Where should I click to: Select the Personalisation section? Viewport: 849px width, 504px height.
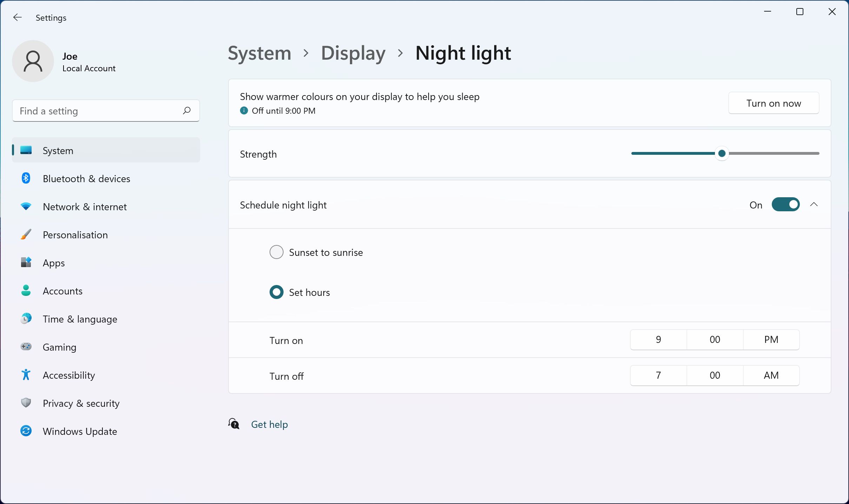point(75,234)
